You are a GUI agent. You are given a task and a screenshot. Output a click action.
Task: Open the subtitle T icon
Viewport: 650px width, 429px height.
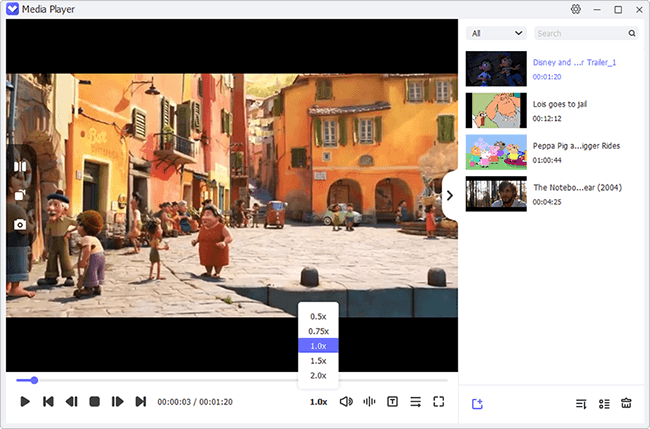[x=392, y=402]
